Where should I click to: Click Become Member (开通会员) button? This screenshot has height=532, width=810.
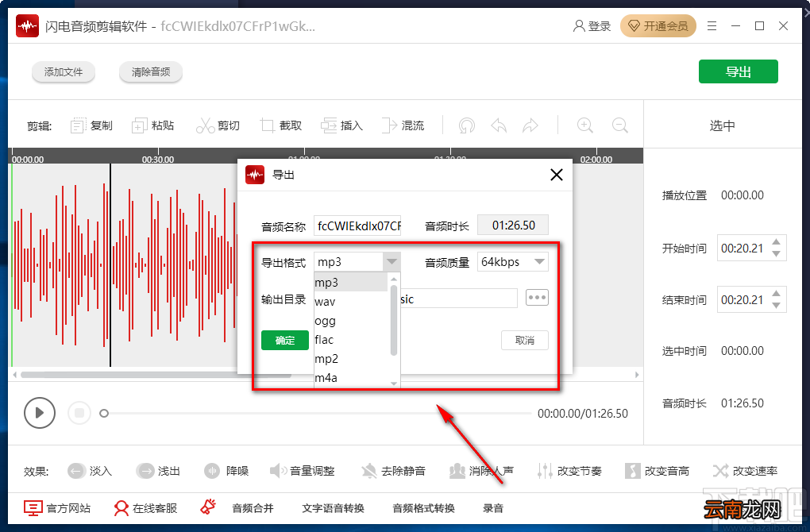[658, 26]
